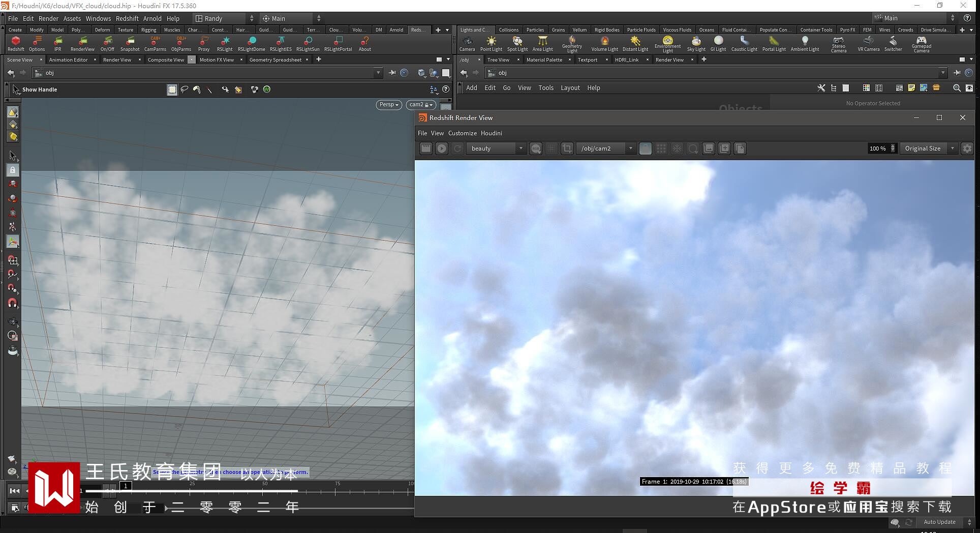Create a Volume Light from the shelf
The image size is (980, 533).
point(604,44)
